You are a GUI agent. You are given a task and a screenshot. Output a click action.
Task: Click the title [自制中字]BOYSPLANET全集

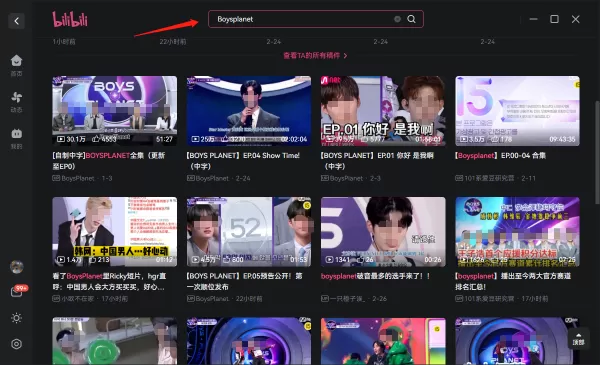(x=109, y=161)
